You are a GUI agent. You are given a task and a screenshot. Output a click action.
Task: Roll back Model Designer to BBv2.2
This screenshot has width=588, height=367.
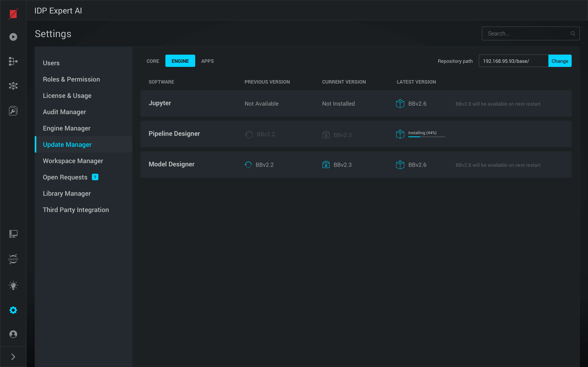point(248,165)
